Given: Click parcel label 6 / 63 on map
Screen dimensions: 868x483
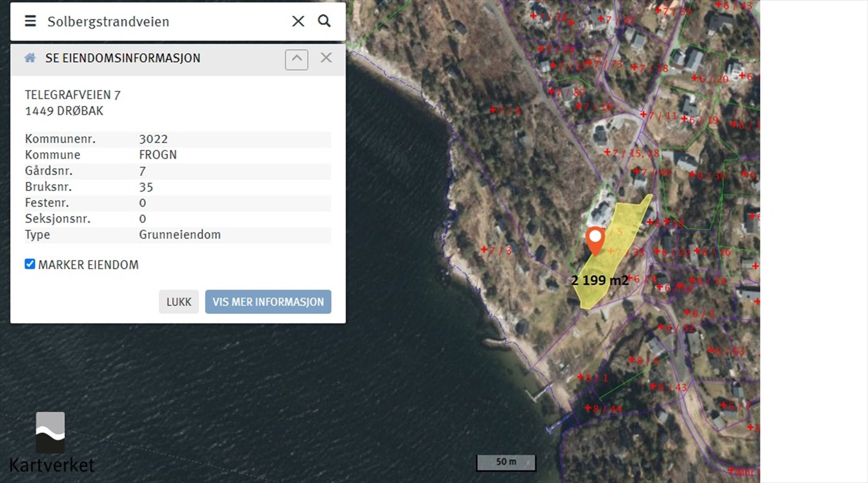Looking at the screenshot, I should [x=726, y=351].
